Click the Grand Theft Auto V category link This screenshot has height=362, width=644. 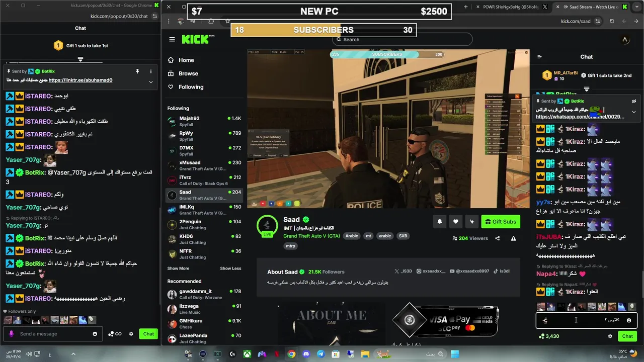point(311,236)
